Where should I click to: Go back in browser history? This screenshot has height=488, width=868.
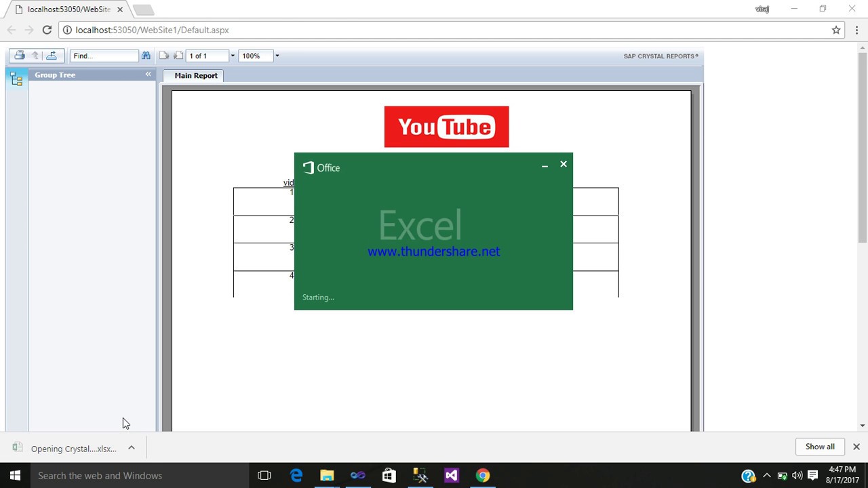pos(12,30)
